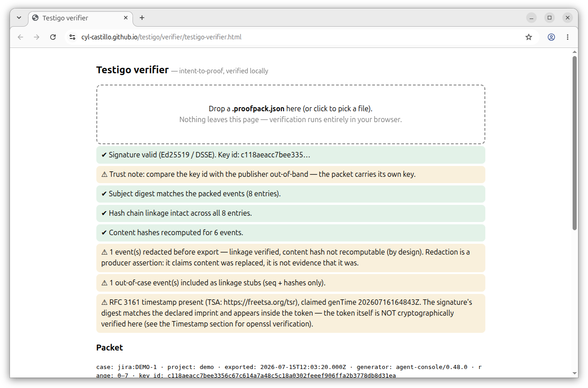Click the scrollbar down arrow
Image resolution: width=588 pixels, height=388 pixels.
pyautogui.click(x=575, y=374)
